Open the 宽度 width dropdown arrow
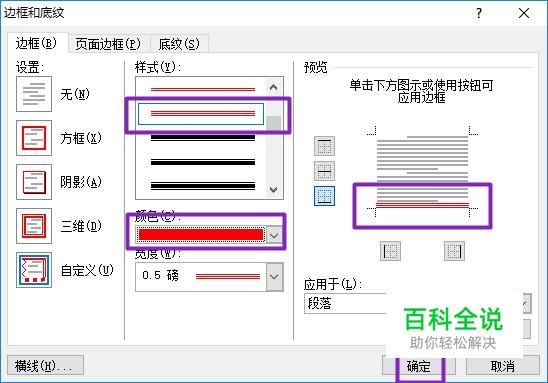This screenshot has height=383, width=548. (274, 277)
